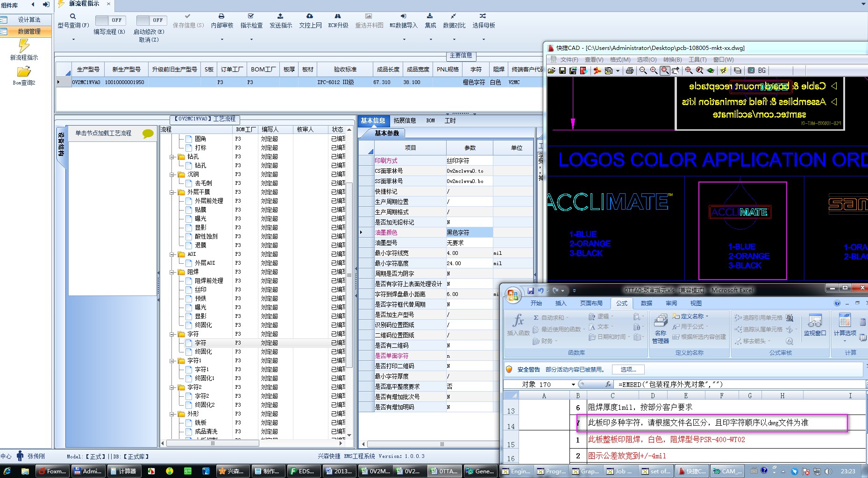Click the Excel Office round button
This screenshot has width=868, height=478.
513,295
